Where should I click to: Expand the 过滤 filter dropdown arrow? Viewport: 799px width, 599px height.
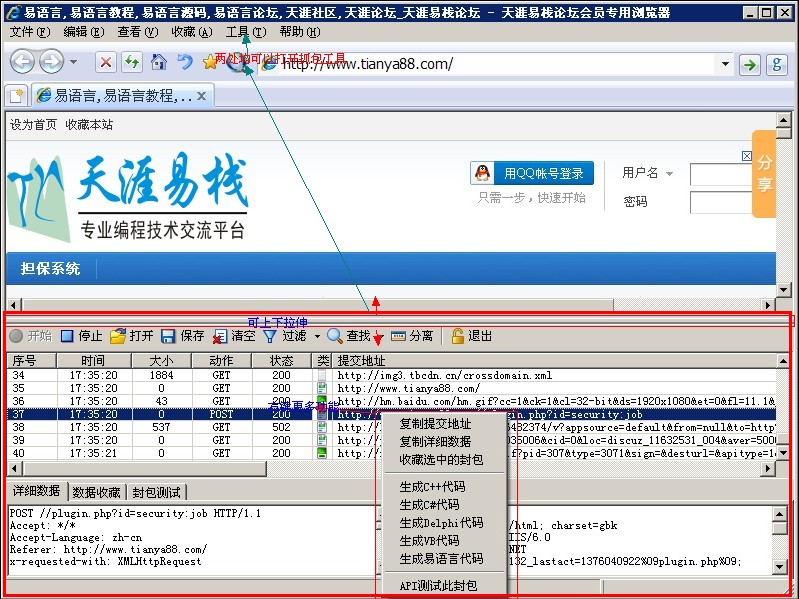coord(317,336)
